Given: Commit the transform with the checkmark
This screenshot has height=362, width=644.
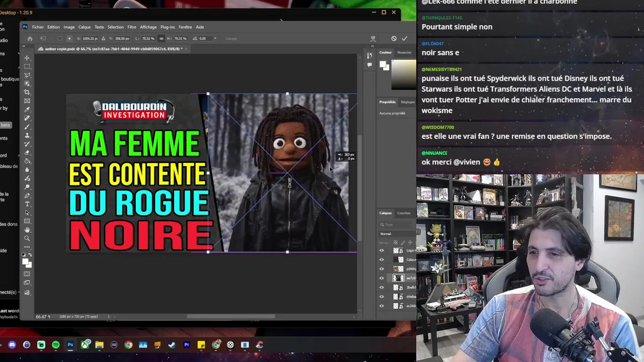Looking at the screenshot, I should pos(405,38).
